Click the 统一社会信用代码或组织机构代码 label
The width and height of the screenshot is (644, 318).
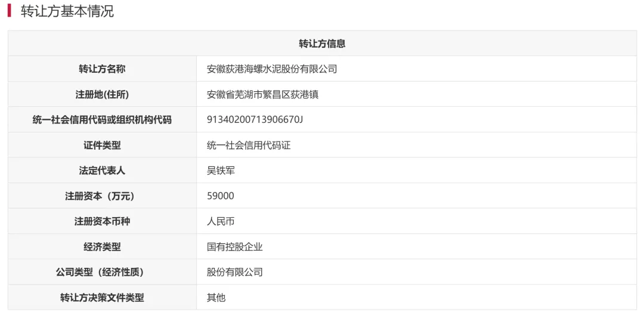103,120
